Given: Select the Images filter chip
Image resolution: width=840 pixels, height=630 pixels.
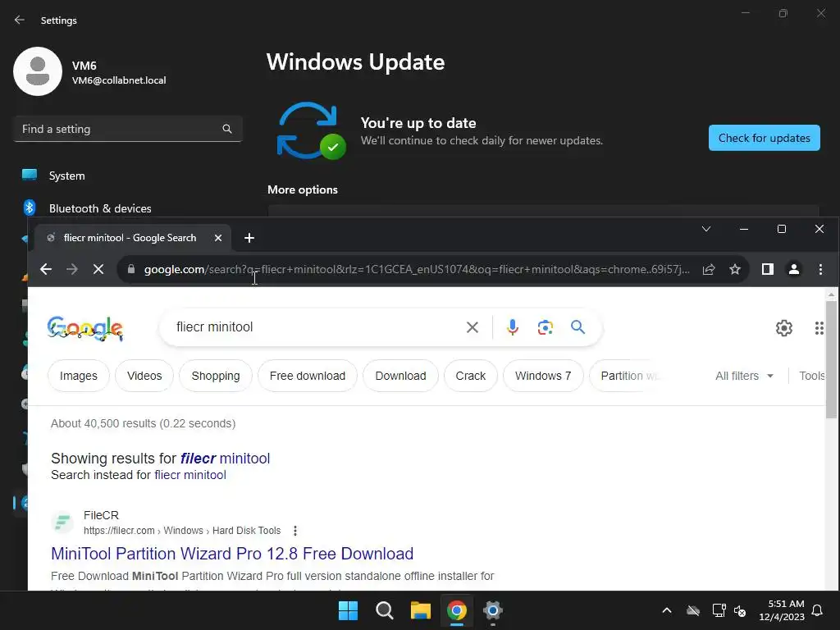Looking at the screenshot, I should 79,376.
